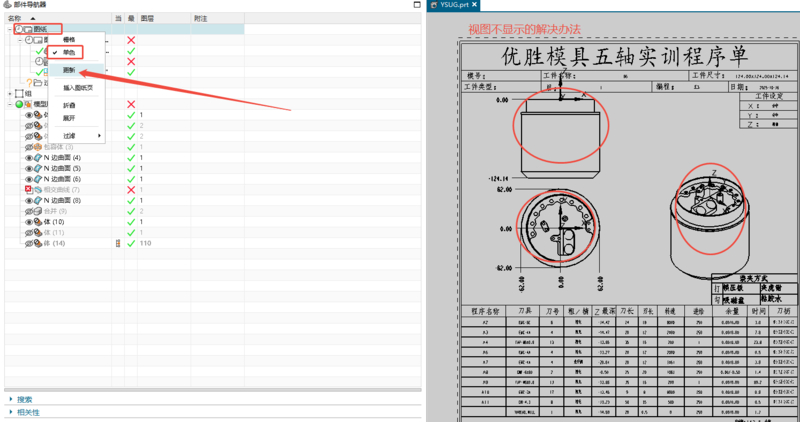The image size is (800, 422).
Task: Close the YSUG.prt tab
Action: 474,5
